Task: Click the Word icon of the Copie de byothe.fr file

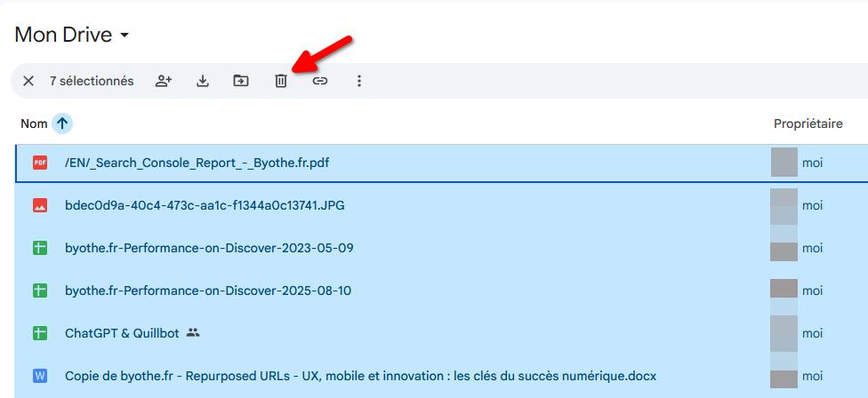Action: [40, 376]
